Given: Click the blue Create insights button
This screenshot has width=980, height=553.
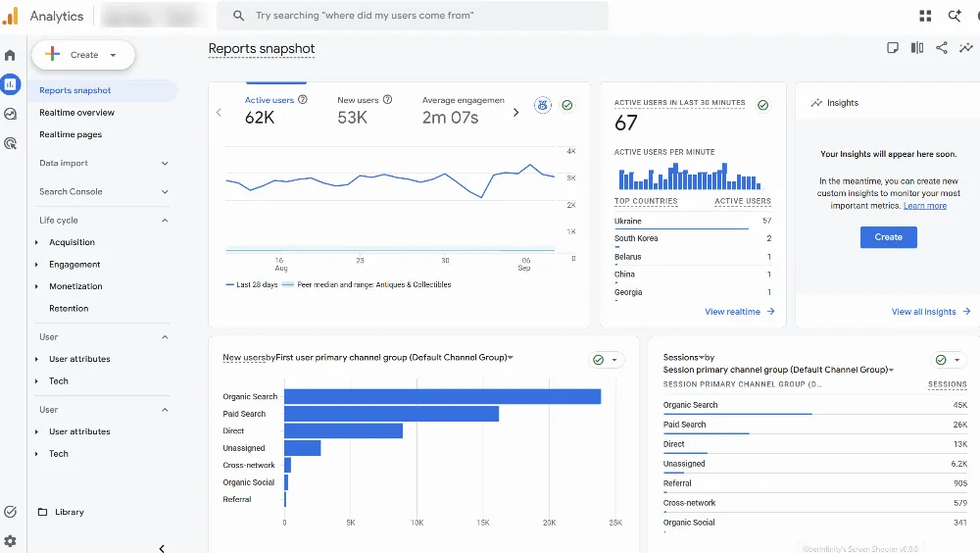Looking at the screenshot, I should click(x=888, y=237).
